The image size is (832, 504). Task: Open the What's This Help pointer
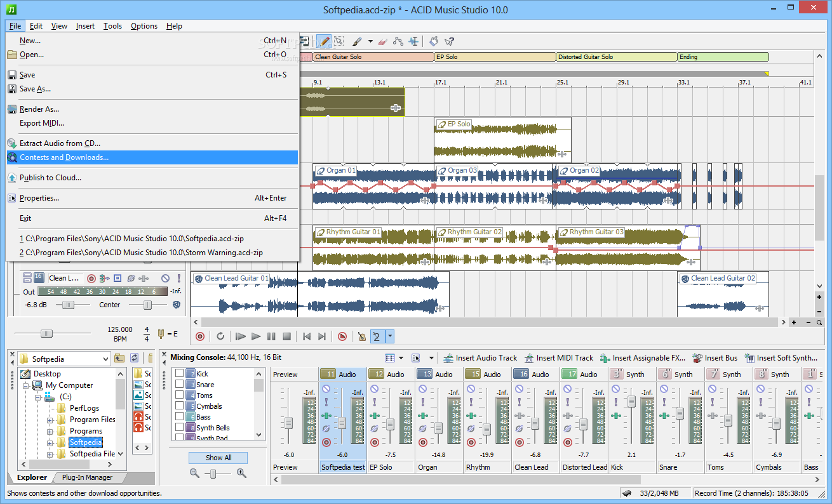(x=449, y=41)
